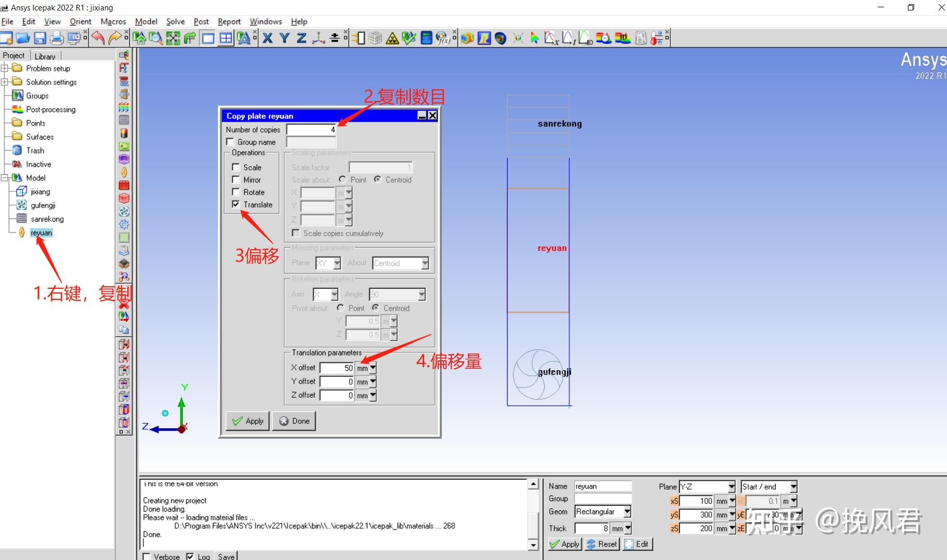Orient view along Z axis
947x560 pixels.
tap(301, 38)
